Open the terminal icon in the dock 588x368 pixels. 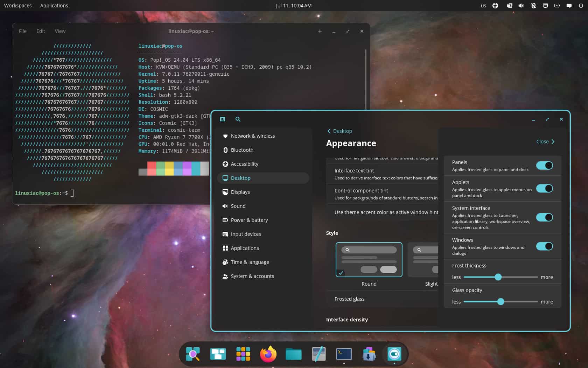point(344,354)
